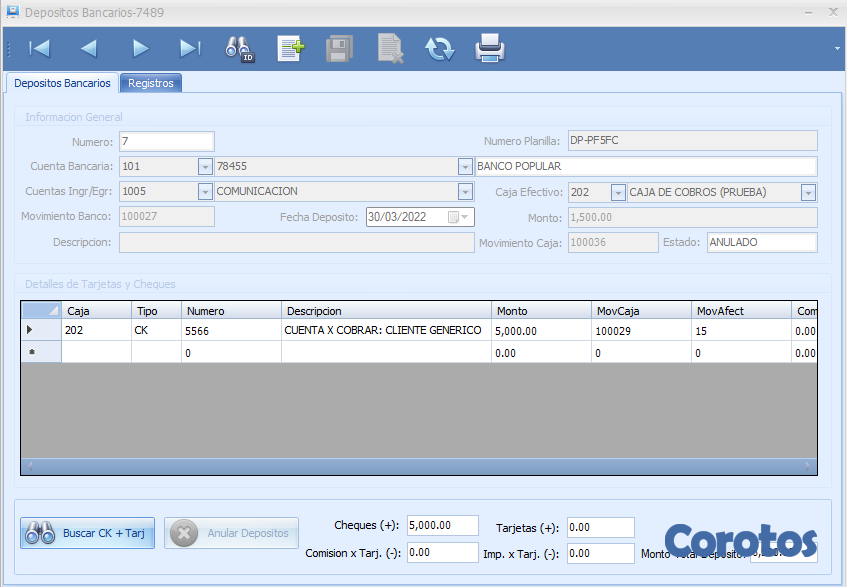
Task: Switch to the Registros tab
Action: coord(151,83)
